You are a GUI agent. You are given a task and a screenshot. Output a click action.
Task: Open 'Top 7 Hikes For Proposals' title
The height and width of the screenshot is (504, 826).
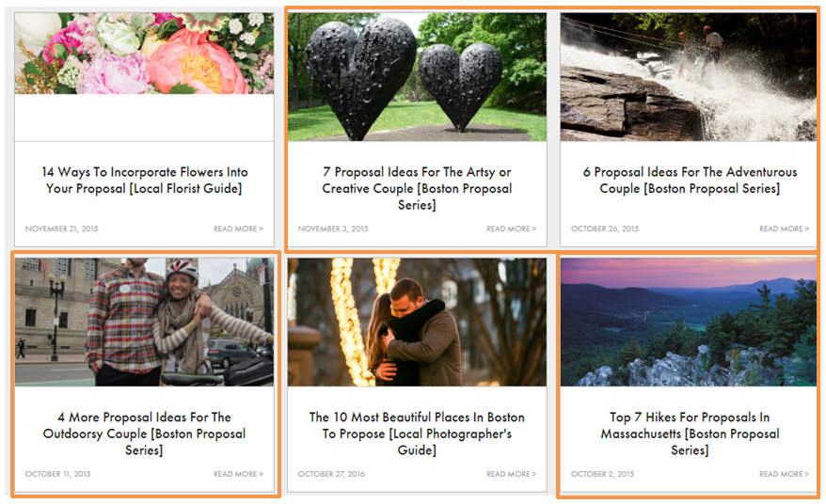(x=690, y=433)
